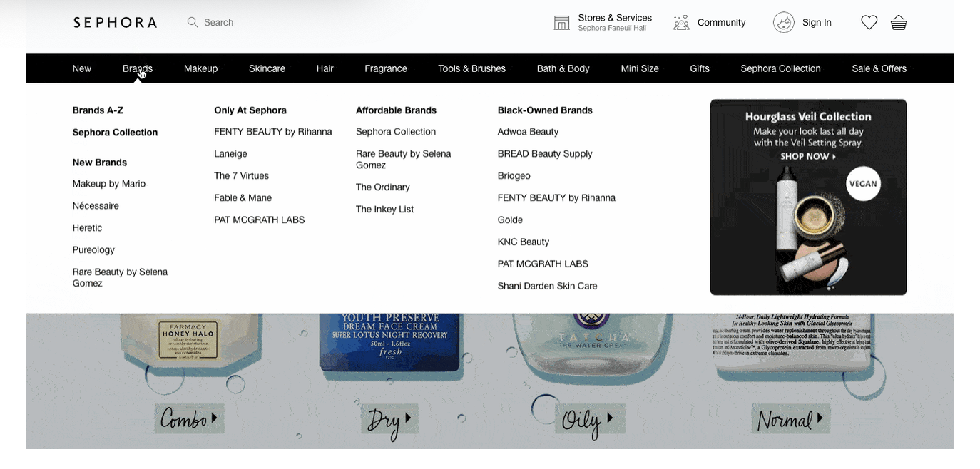Open PAT MCGRATH LABS under Black-Owned Brands
This screenshot has height=469, width=980.
click(x=543, y=264)
